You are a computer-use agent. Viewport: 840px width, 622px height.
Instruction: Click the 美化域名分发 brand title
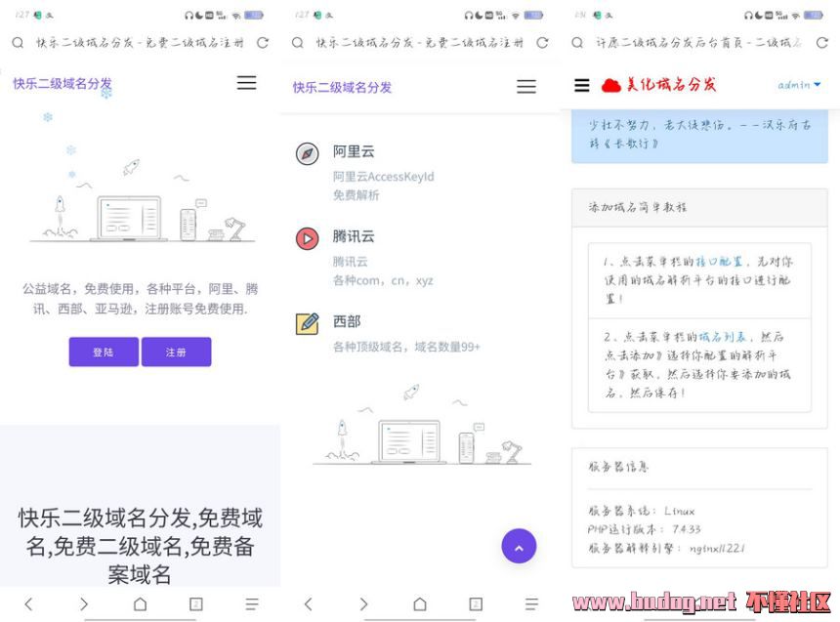[671, 85]
